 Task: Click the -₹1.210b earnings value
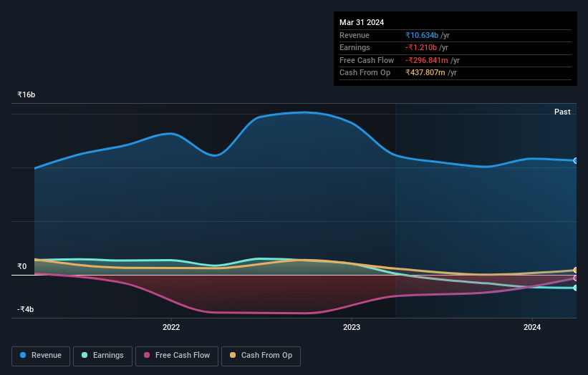coord(420,47)
